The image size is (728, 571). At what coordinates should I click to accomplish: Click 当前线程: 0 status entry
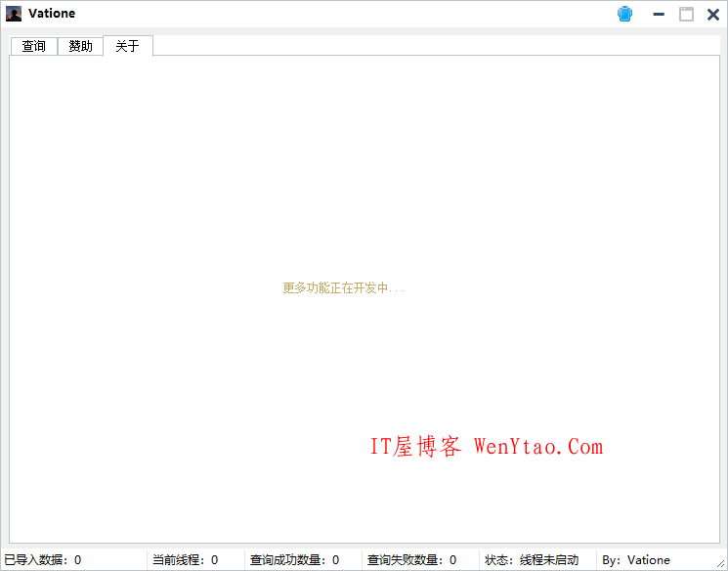[x=186, y=560]
